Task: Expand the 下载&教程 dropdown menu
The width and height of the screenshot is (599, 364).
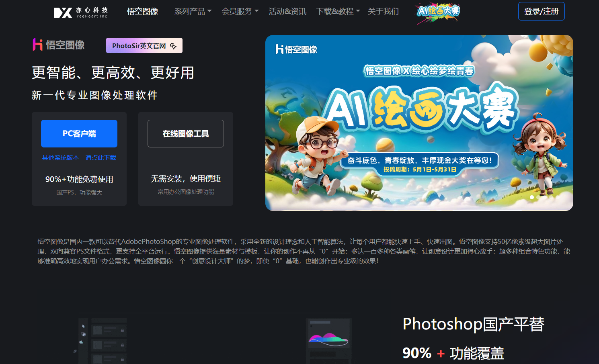Action: (338, 11)
